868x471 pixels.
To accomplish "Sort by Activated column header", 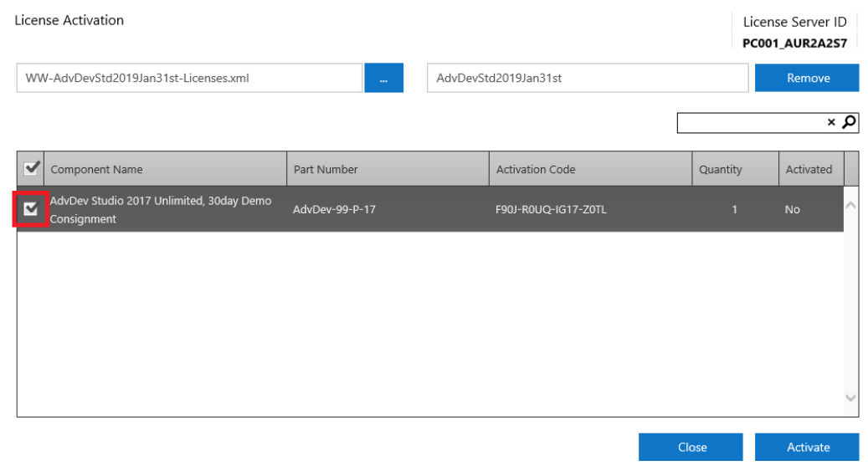I will point(812,169).
